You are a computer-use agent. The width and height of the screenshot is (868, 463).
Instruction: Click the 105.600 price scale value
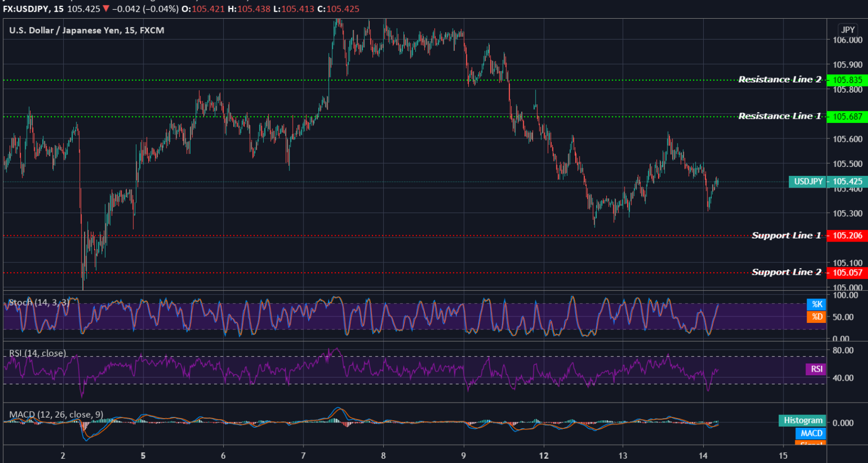point(847,139)
